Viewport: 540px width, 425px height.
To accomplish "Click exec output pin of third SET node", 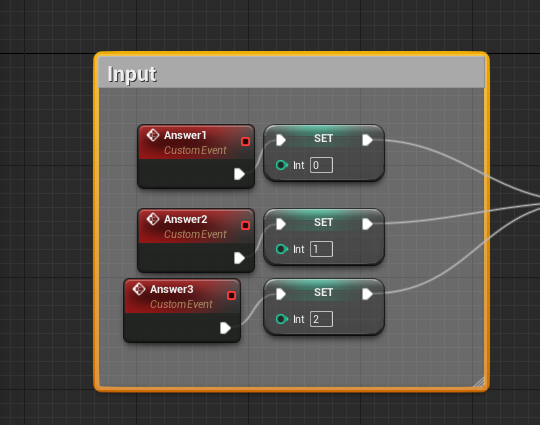I will pos(367,294).
